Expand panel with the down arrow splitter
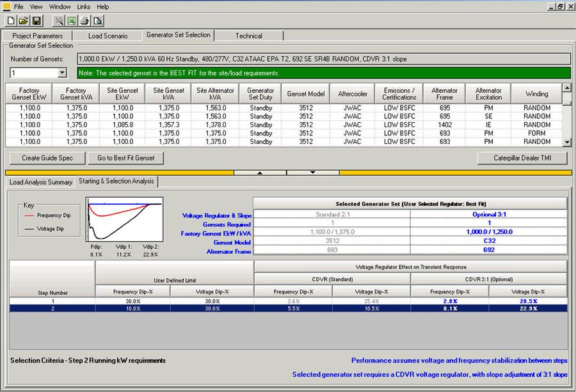The image size is (576, 392). click(x=312, y=172)
